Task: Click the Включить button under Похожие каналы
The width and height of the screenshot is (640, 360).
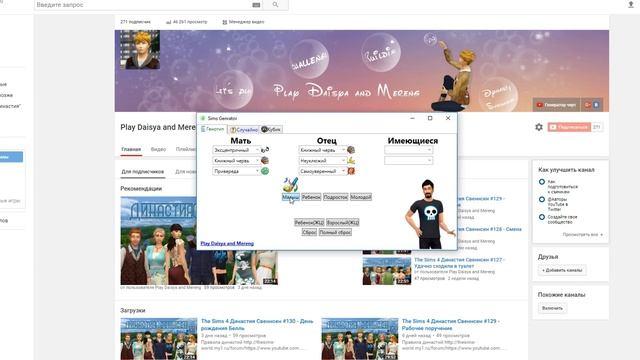Action: point(552,308)
